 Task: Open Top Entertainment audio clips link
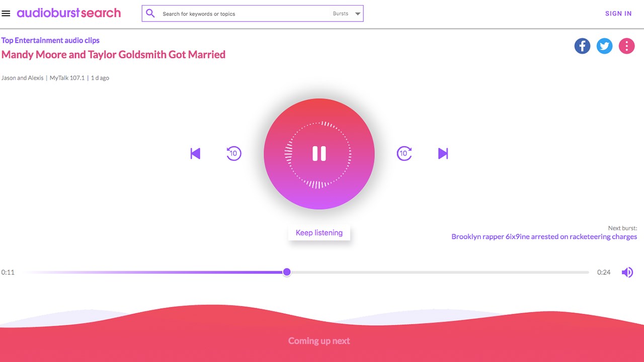point(50,40)
